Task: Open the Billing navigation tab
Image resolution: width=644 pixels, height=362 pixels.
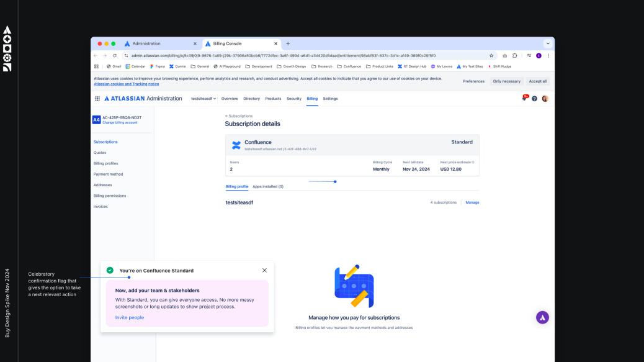Action: point(312,99)
